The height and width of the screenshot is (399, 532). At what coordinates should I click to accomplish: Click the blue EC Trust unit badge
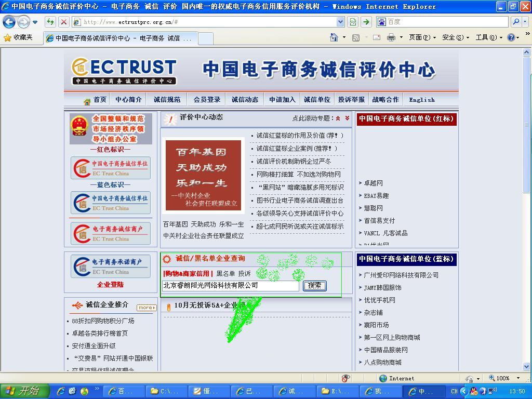coord(111,203)
